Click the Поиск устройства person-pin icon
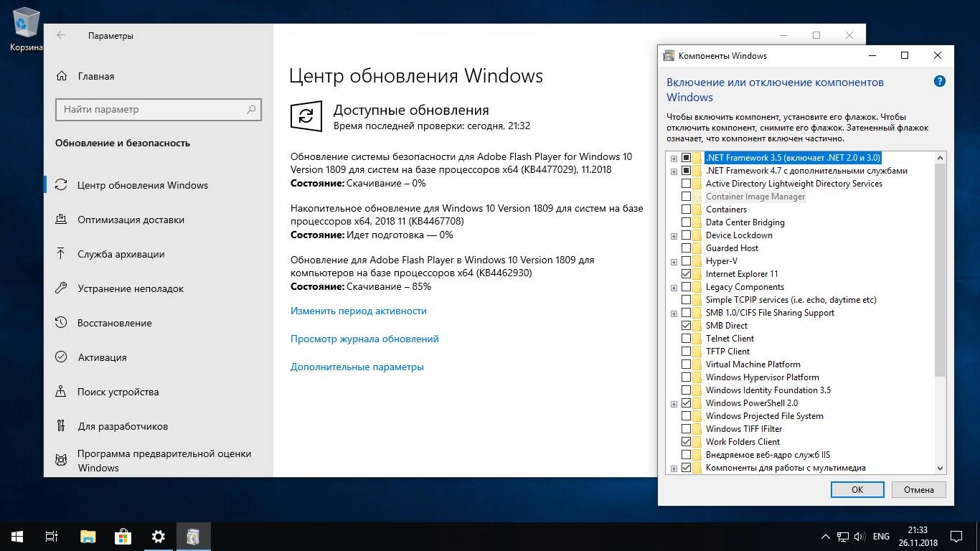Screen dimensions: 980x551 click(62, 392)
